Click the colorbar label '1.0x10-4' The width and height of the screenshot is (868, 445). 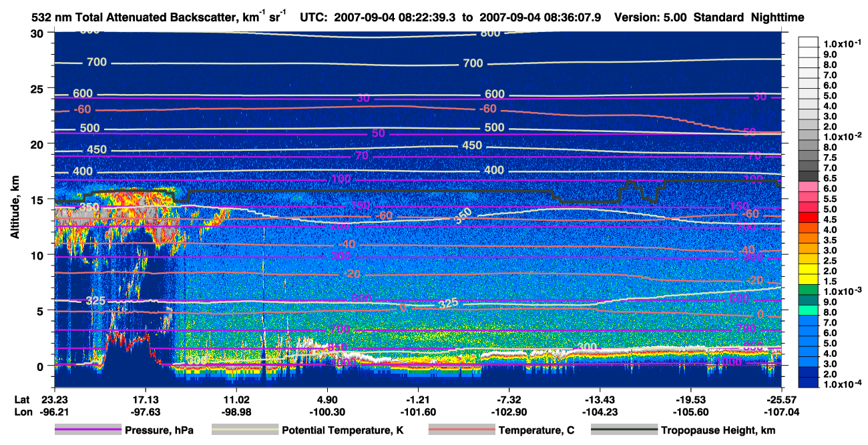tap(843, 385)
